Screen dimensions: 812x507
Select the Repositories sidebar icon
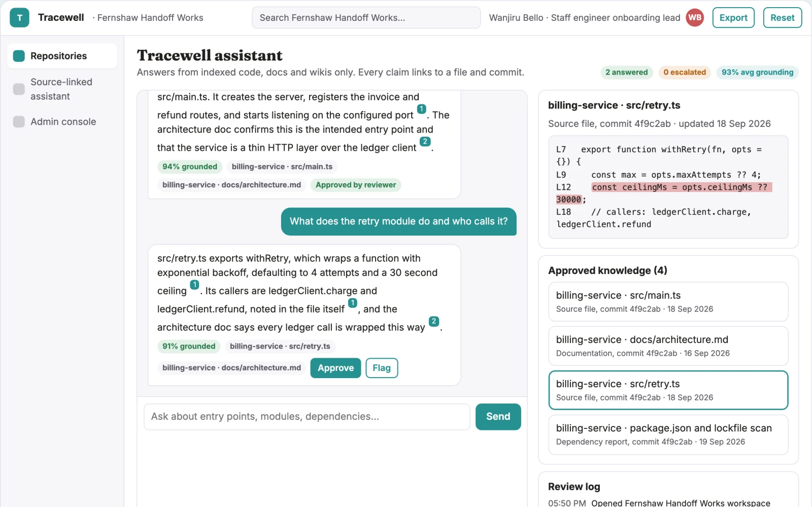point(19,56)
